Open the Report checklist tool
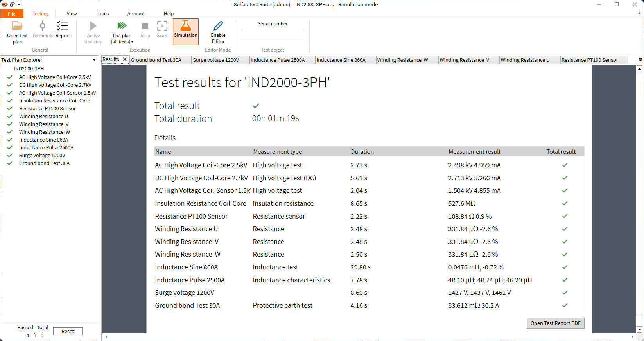The width and height of the screenshot is (644, 341). pyautogui.click(x=63, y=30)
